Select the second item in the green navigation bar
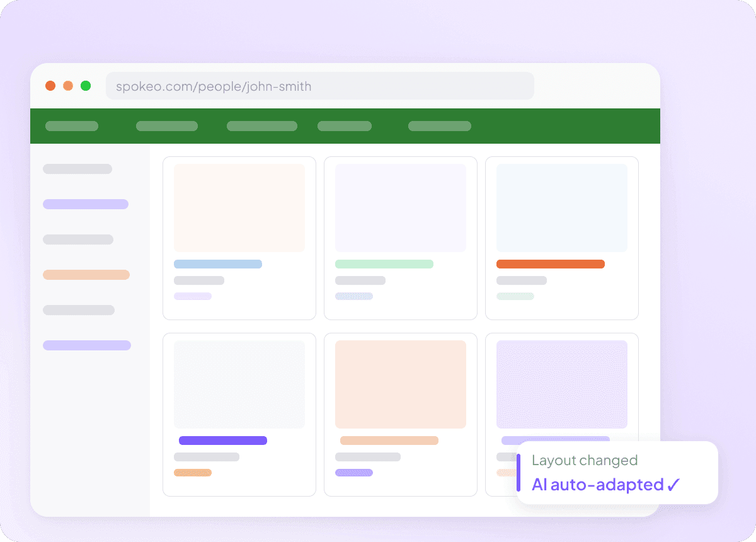Screen dimensions: 756x542 click(167, 126)
